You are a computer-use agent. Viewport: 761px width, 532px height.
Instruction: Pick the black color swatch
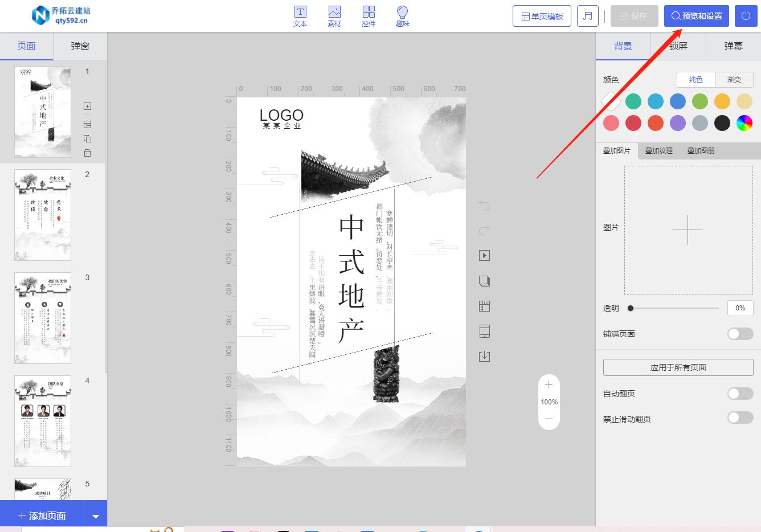722,123
